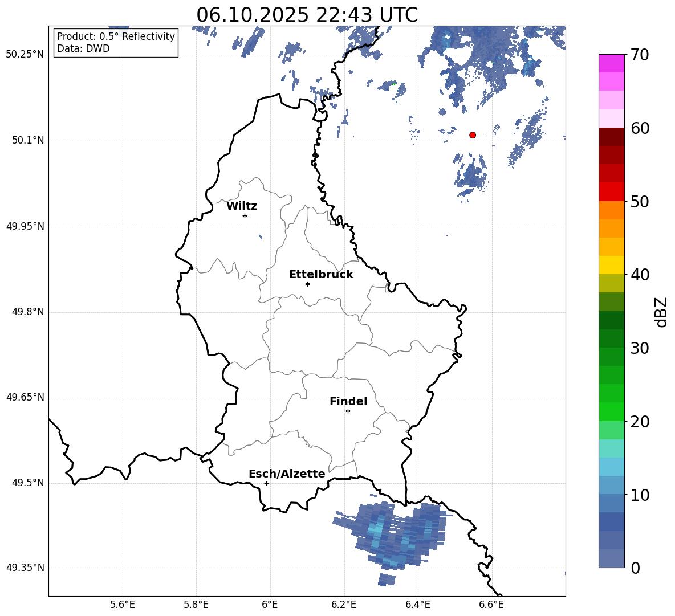
Task: Click the 6.4°E longitude label
Action: point(417,605)
